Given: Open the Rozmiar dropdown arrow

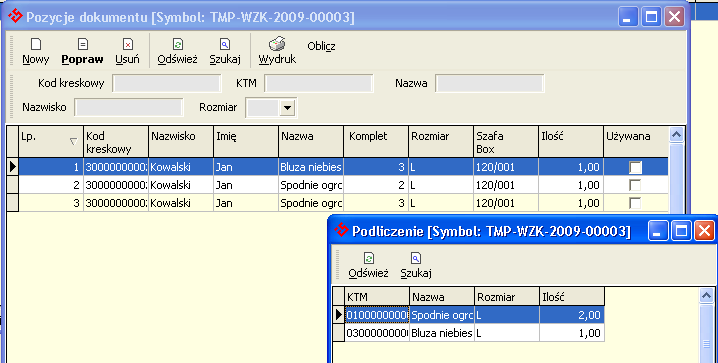Looking at the screenshot, I should click(288, 108).
